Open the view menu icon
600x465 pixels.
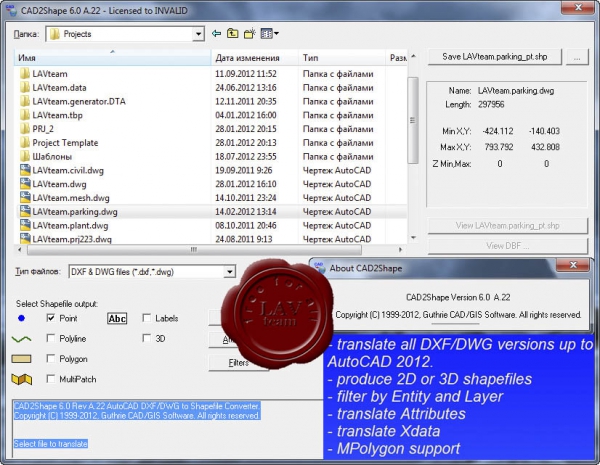(269, 34)
